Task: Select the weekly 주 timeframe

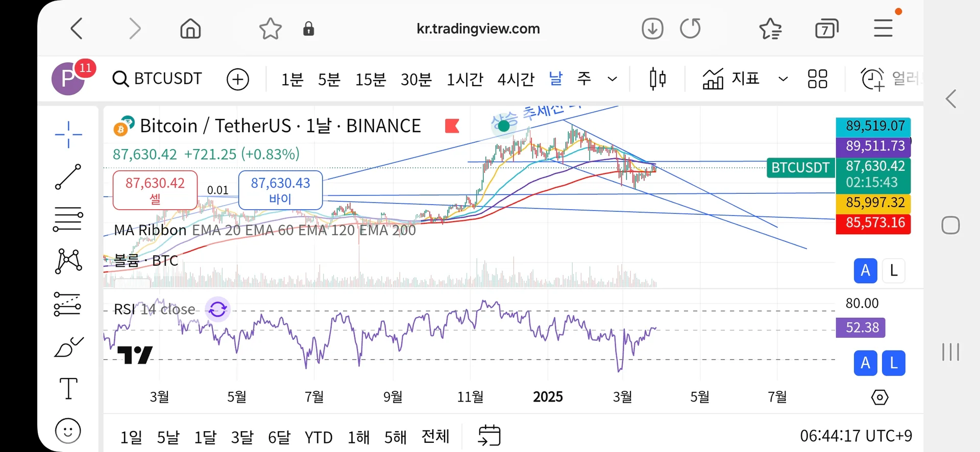Action: [x=584, y=79]
